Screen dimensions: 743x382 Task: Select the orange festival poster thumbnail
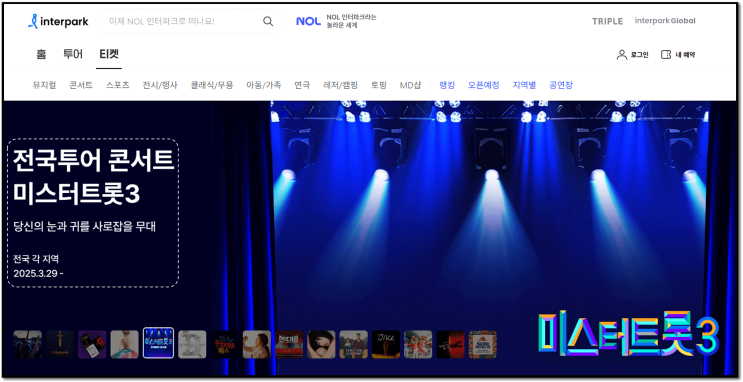pos(482,344)
